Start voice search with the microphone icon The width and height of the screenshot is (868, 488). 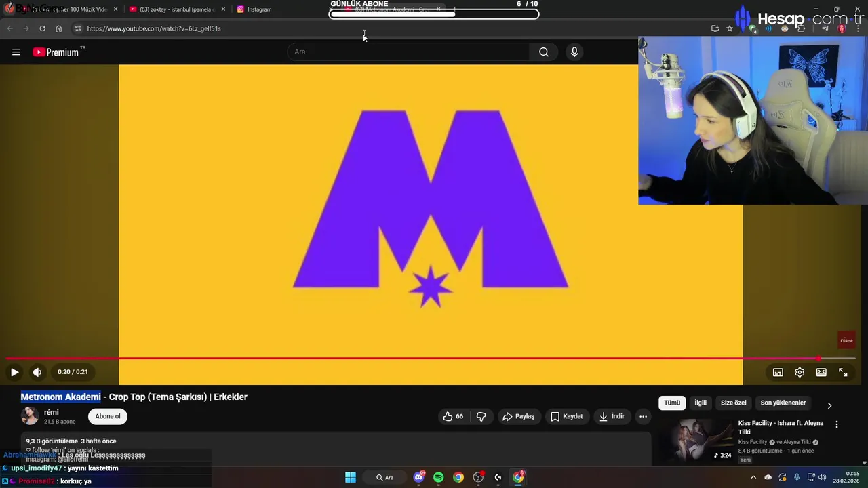574,52
